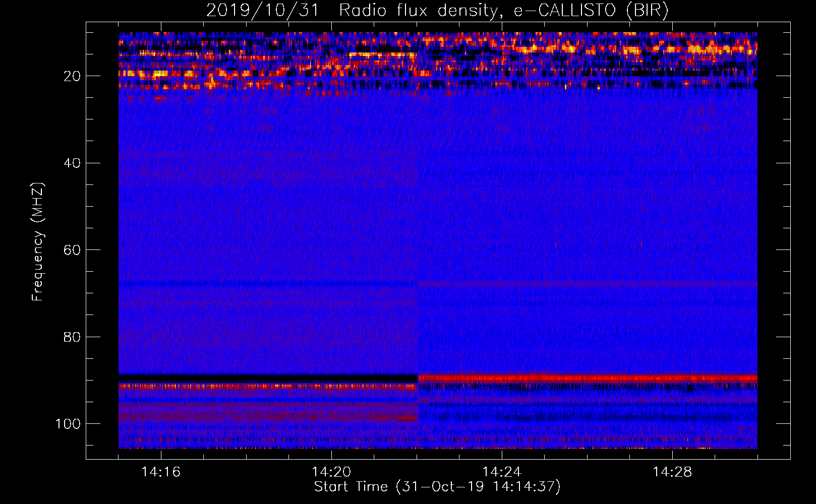
Task: Click the 'e-CALLISTO' text in the title
Action: pyautogui.click(x=565, y=10)
